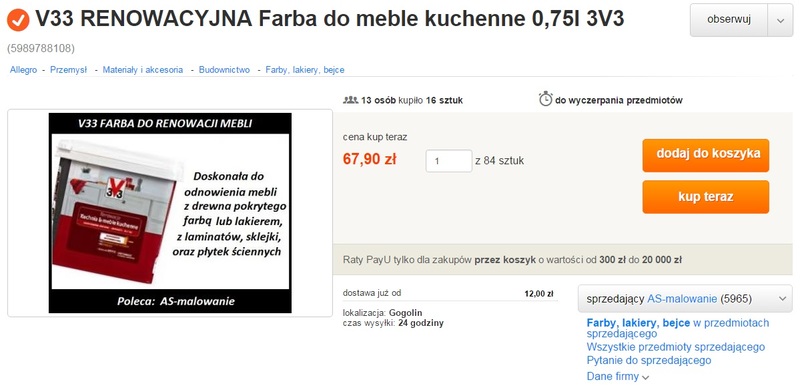Open Farby, lakiery, bejce breadcrumb
Image resolution: width=800 pixels, height=386 pixels.
pyautogui.click(x=305, y=70)
